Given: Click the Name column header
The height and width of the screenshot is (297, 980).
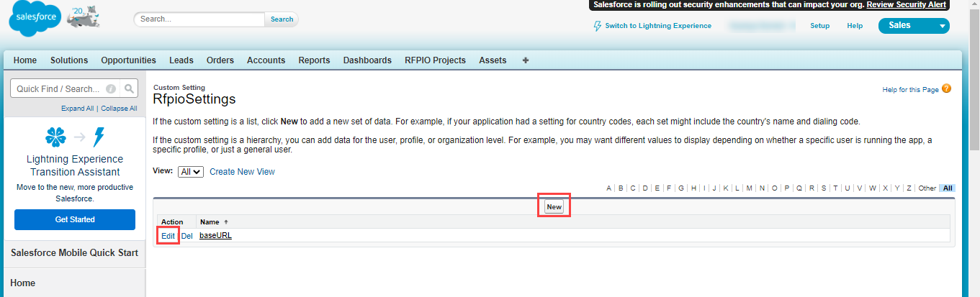Looking at the screenshot, I should 210,222.
